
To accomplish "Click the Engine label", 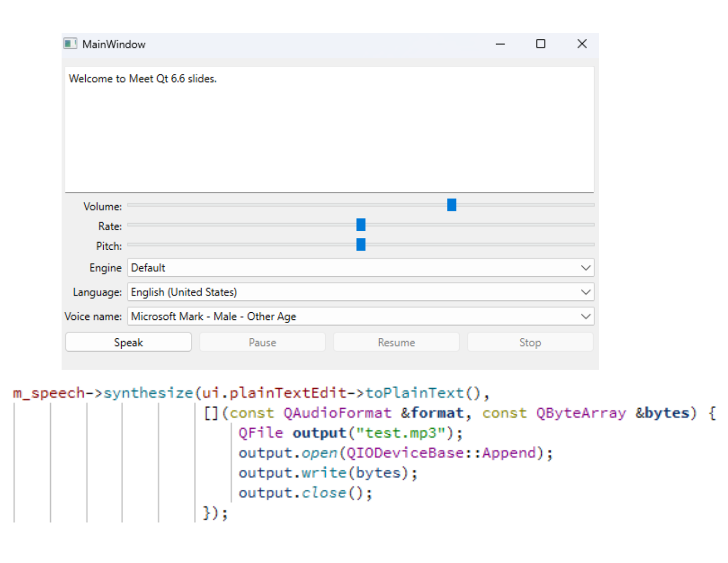I will coord(105,268).
